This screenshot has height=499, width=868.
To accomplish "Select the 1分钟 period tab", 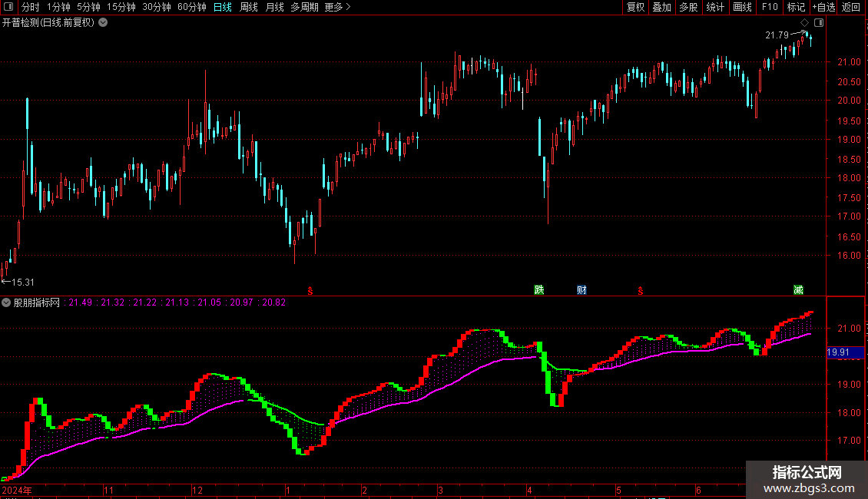I will [x=58, y=7].
